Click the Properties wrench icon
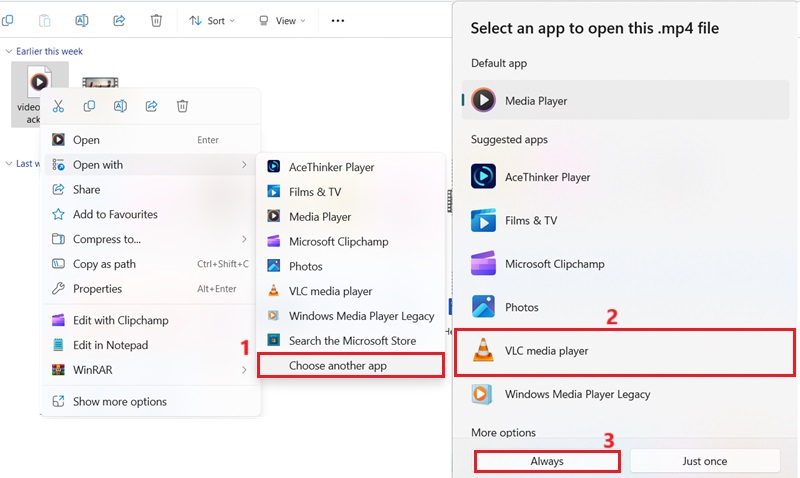Screen dimensions: 800x478 [58, 289]
